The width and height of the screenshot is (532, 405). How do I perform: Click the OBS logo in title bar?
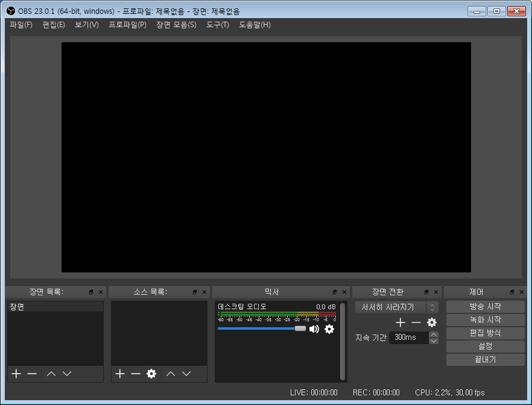click(x=11, y=11)
